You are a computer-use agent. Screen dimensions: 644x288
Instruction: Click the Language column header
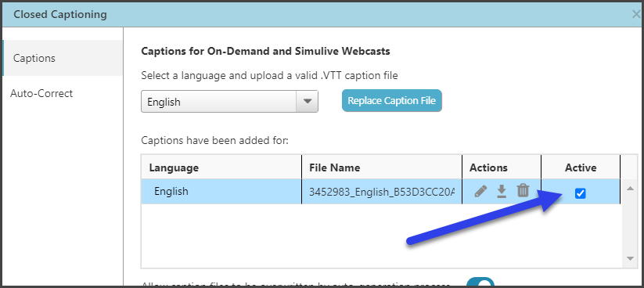221,167
